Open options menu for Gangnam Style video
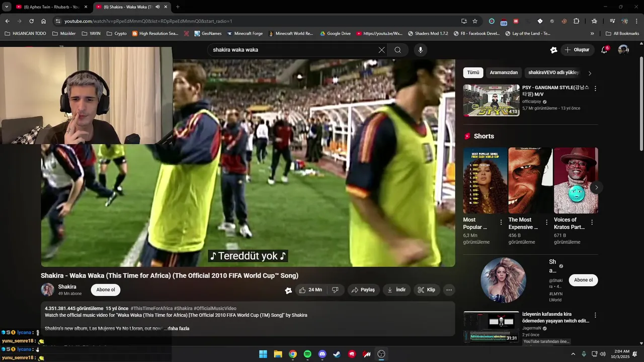Image resolution: width=644 pixels, height=362 pixels. (x=595, y=88)
